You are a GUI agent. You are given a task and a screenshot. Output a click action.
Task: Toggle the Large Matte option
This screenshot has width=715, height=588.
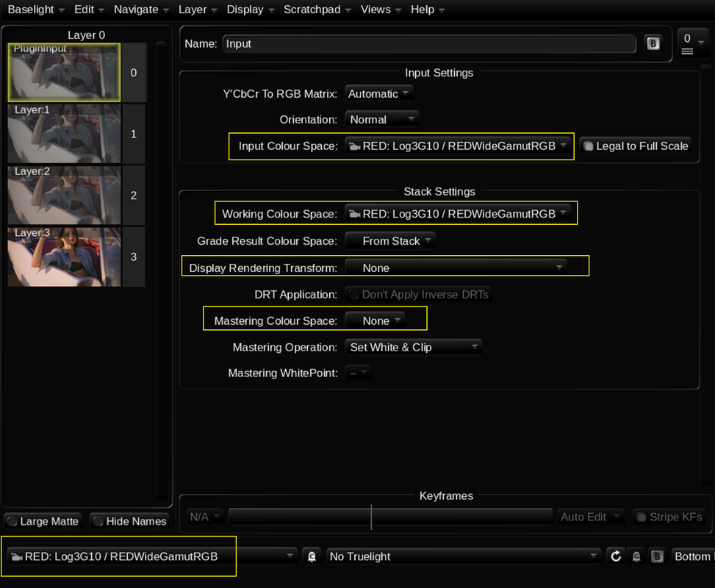pyautogui.click(x=43, y=521)
